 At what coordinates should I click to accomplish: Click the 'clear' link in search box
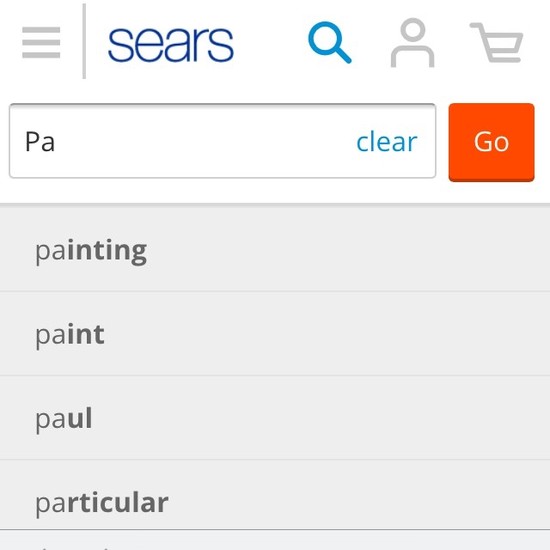click(x=387, y=142)
